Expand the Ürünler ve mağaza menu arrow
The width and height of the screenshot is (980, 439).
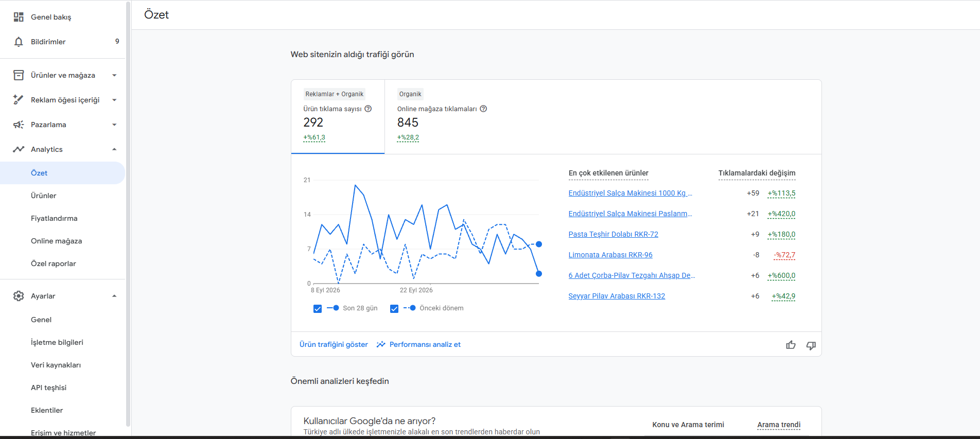tap(114, 75)
